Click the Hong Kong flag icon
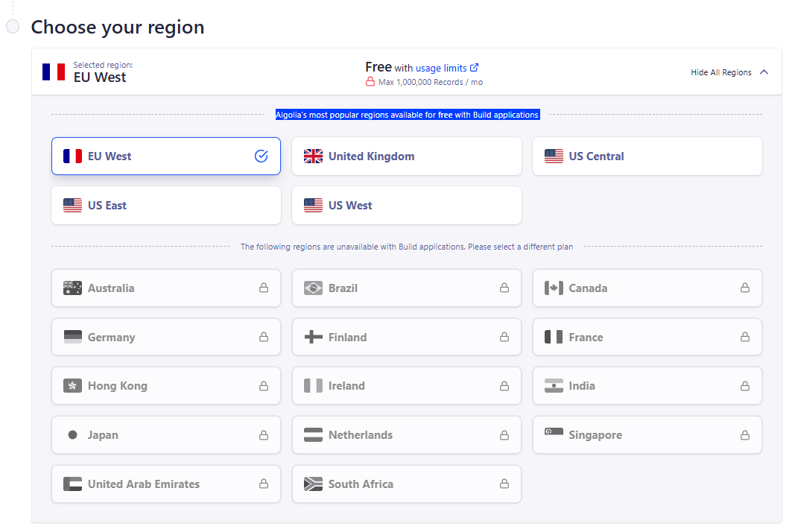 [72, 386]
